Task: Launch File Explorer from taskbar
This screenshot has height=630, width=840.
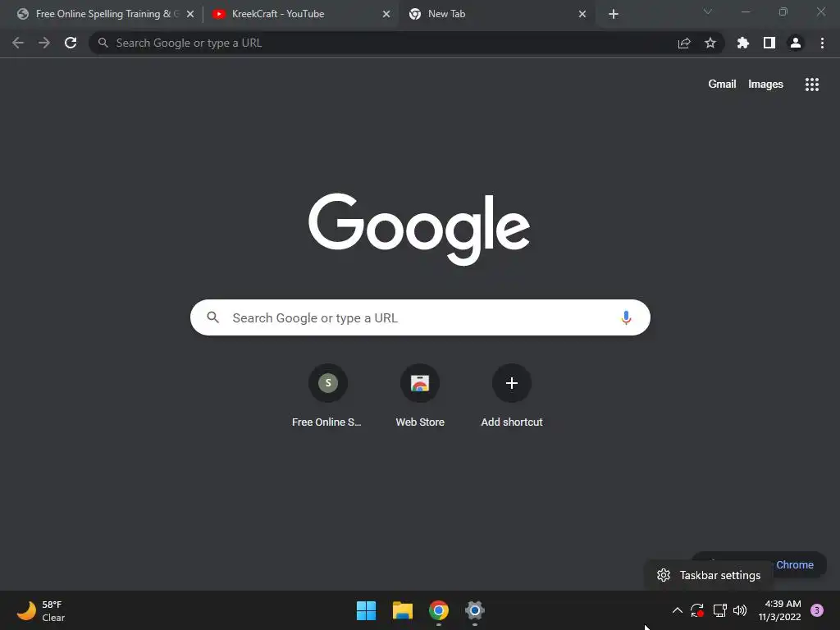Action: (402, 610)
